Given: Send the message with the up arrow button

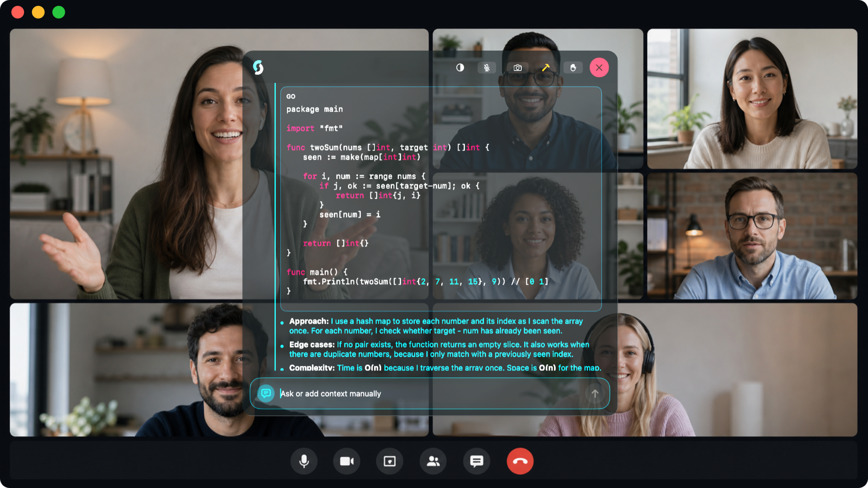Looking at the screenshot, I should [x=595, y=394].
